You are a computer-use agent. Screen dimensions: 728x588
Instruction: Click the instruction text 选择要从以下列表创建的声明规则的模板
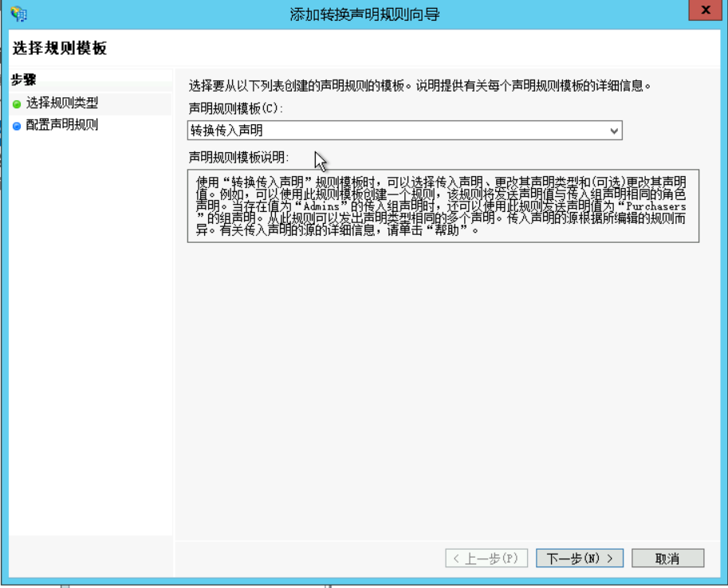click(296, 85)
